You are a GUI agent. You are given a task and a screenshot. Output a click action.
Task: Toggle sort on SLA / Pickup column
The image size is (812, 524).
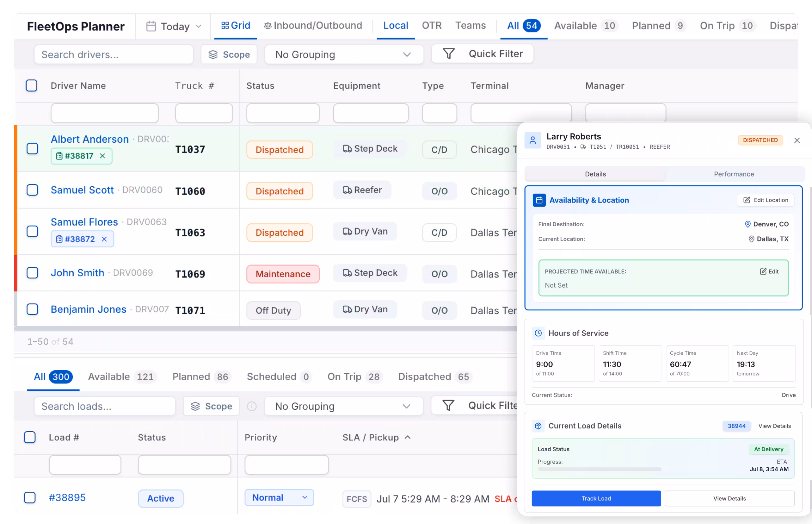376,438
